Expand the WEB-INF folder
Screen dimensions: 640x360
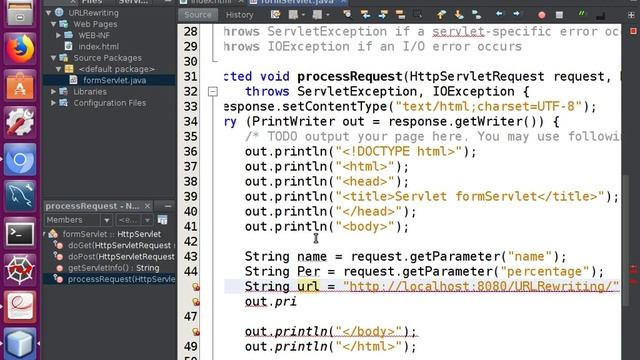58,36
